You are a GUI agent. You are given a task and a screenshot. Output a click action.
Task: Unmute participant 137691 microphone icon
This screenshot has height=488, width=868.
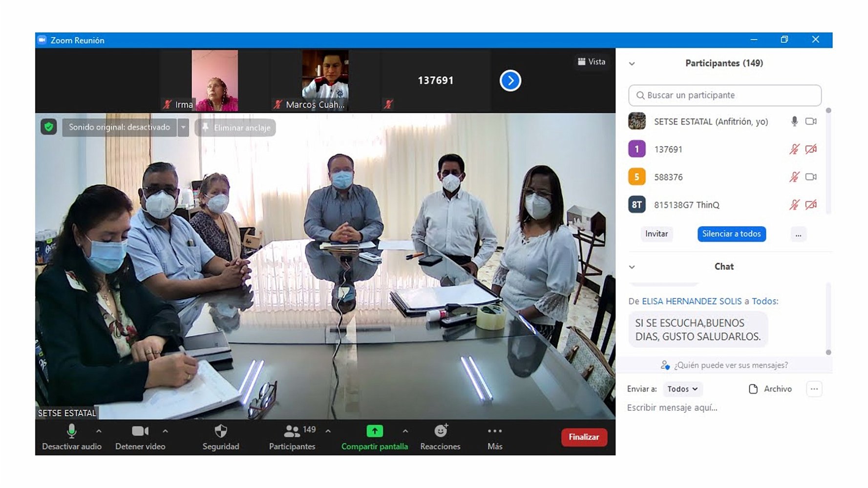click(795, 149)
